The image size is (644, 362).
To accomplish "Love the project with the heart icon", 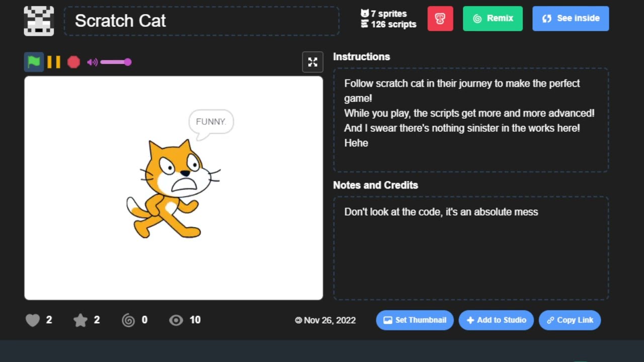I will point(33,320).
